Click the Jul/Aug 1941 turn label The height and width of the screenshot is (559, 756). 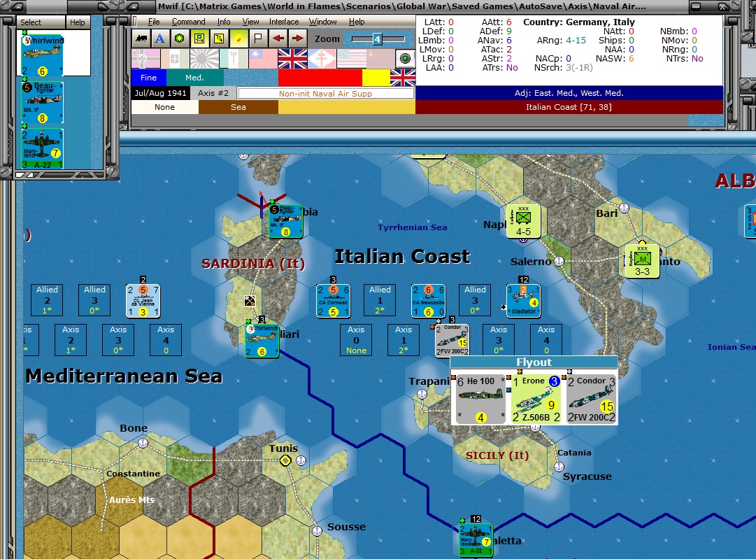160,93
